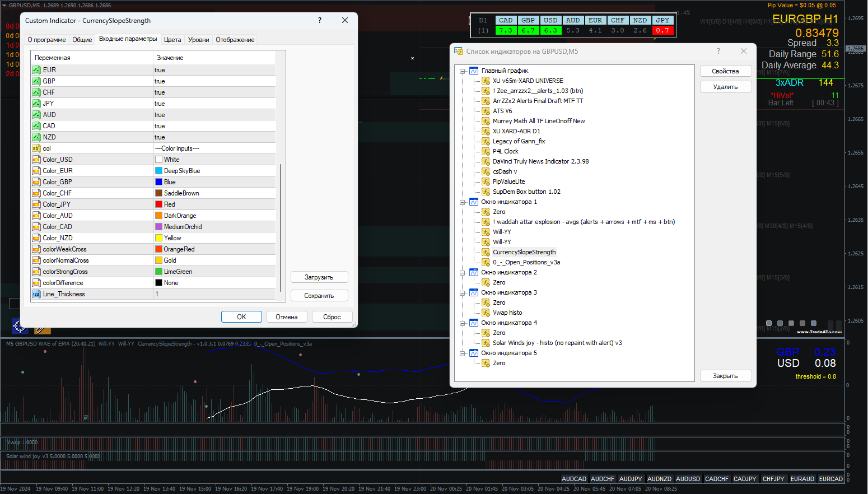Switch to the Цвета tab

tap(172, 40)
